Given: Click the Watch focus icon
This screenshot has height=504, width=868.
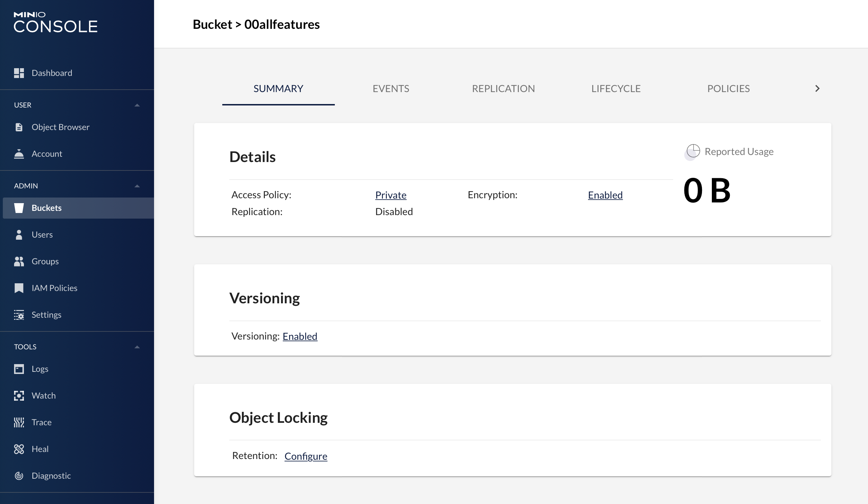Looking at the screenshot, I should tap(19, 396).
